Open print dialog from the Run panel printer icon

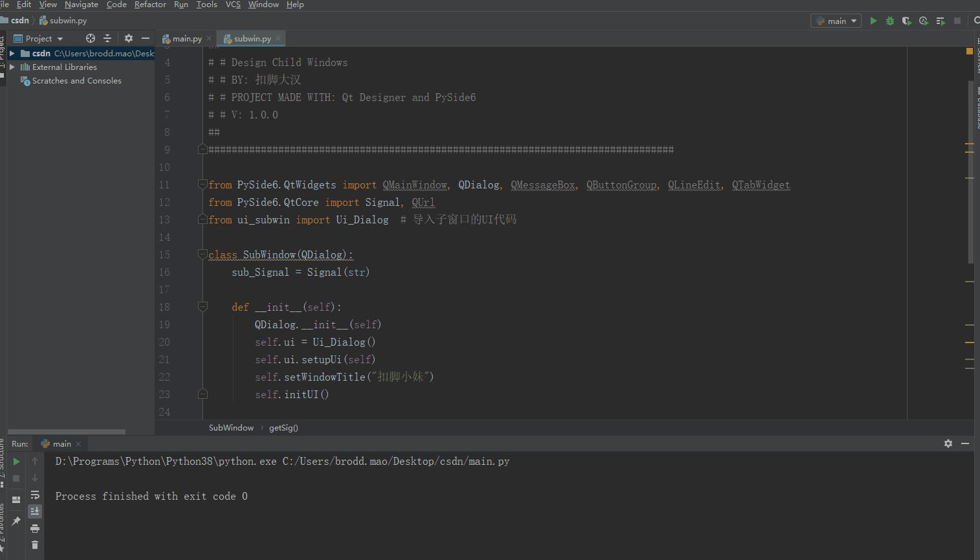tap(35, 528)
